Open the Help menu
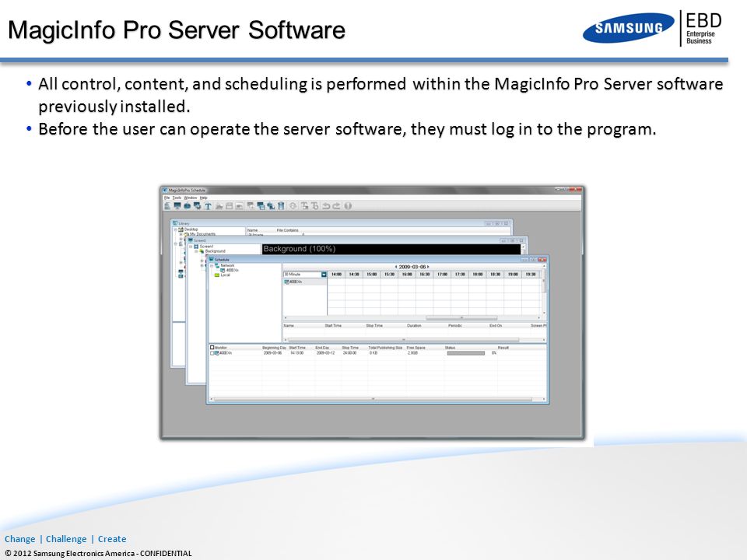 pyautogui.click(x=203, y=198)
